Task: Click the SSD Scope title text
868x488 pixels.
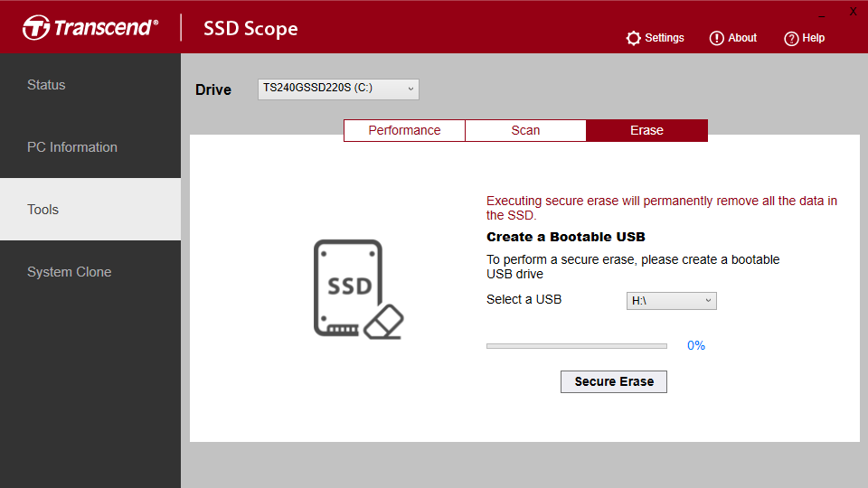Action: pyautogui.click(x=250, y=28)
